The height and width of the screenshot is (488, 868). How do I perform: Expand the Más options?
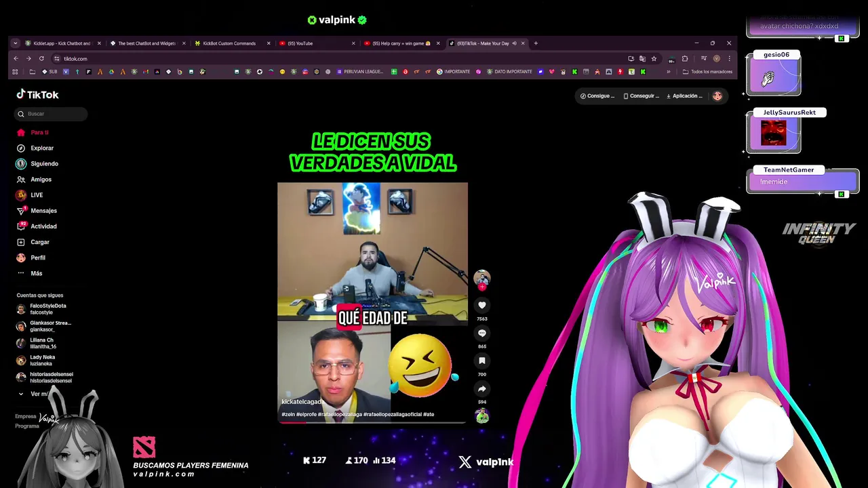pyautogui.click(x=30, y=273)
